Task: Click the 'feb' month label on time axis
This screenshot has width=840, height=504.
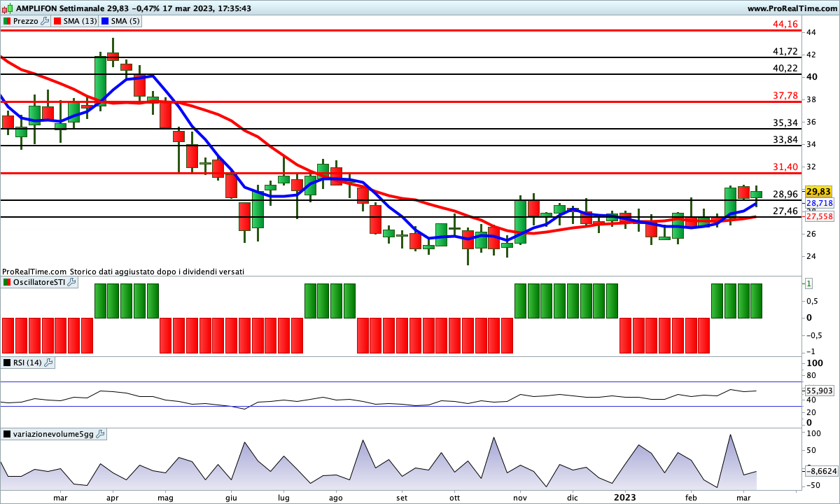Action: click(x=692, y=498)
